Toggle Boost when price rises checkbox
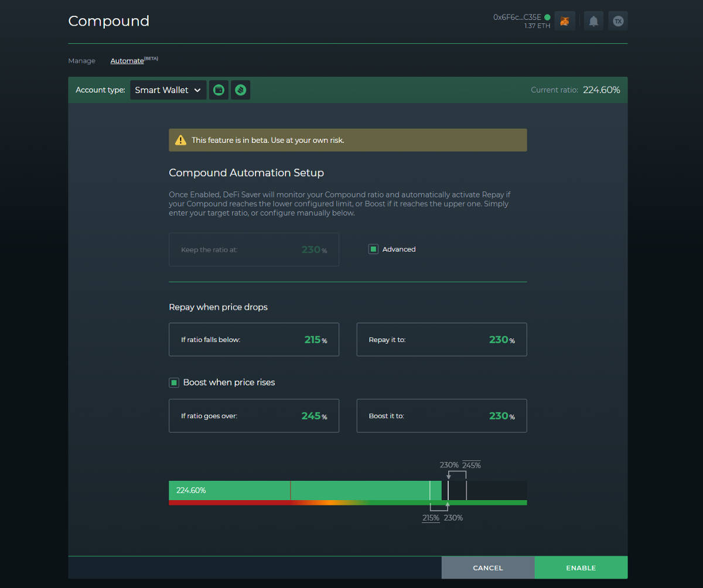 click(174, 382)
